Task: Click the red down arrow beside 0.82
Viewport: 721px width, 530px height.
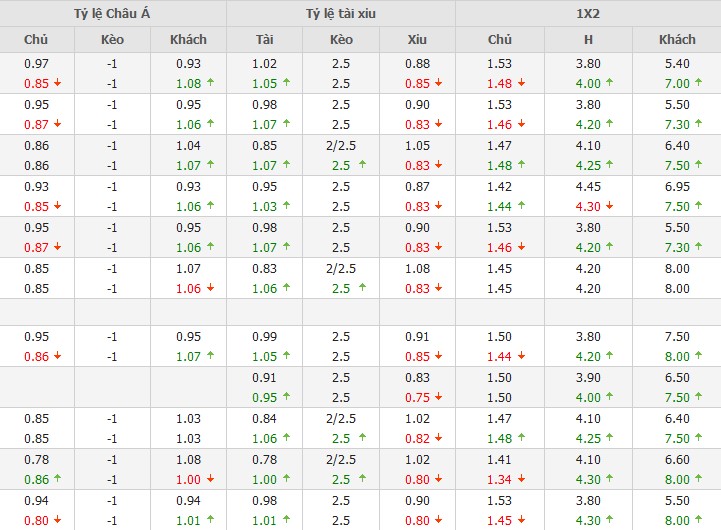Action: point(440,437)
